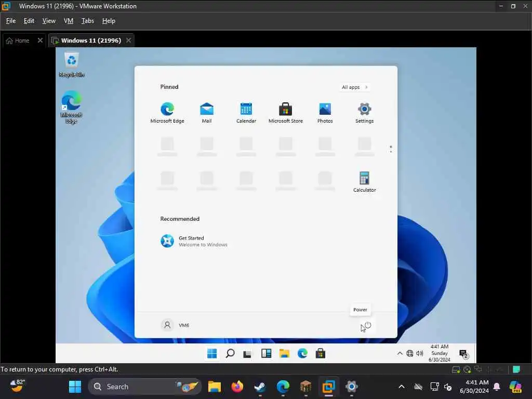Open the VM menu in VMware
The height and width of the screenshot is (399, 532).
click(69, 21)
